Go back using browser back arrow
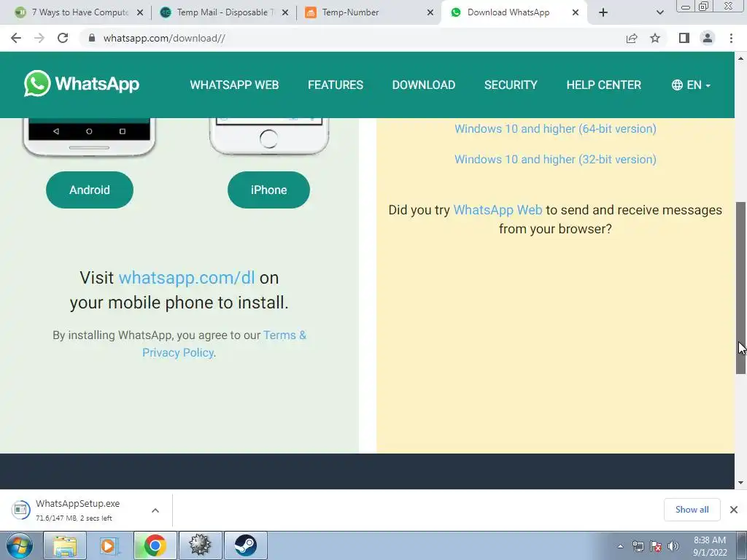The width and height of the screenshot is (747, 560). 16,38
